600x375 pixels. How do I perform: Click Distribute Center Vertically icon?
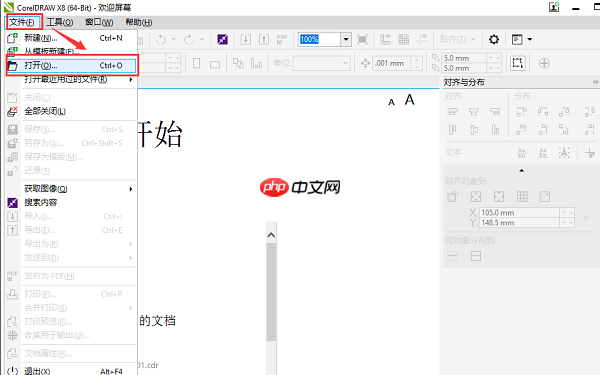click(x=543, y=130)
